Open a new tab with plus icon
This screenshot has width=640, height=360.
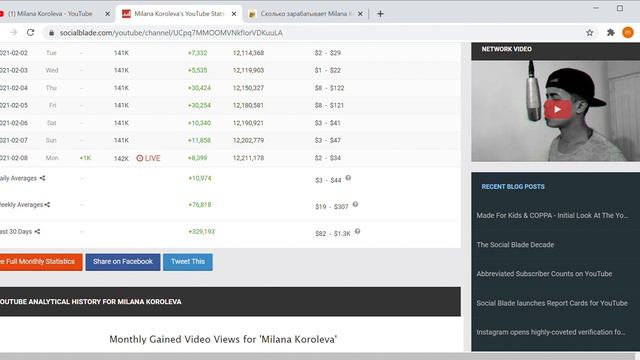[380, 14]
